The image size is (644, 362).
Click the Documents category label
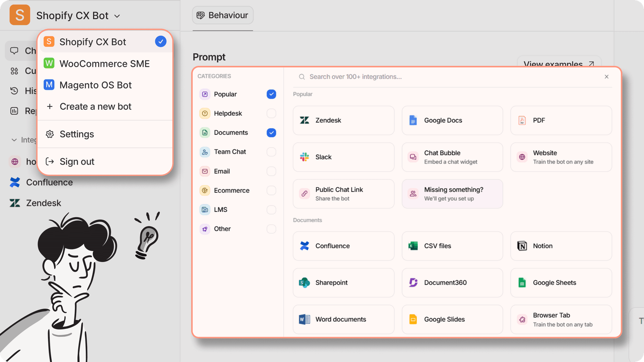[231, 133]
